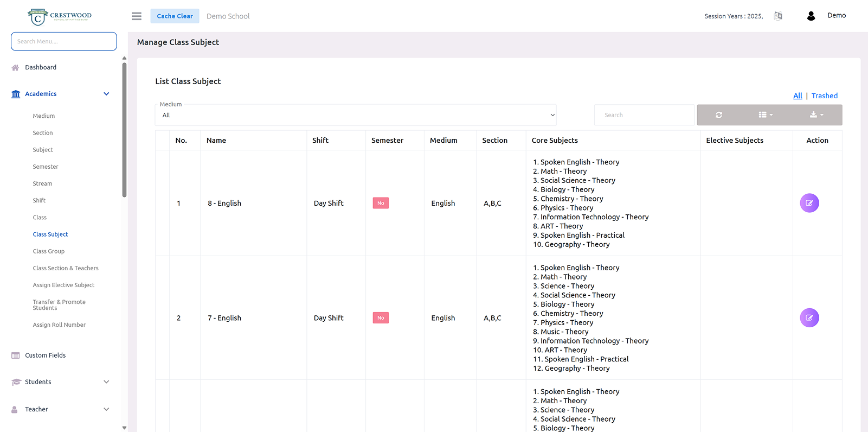Click the Dashboard home icon in sidebar
Viewport: 868px width, 432px height.
pos(15,68)
